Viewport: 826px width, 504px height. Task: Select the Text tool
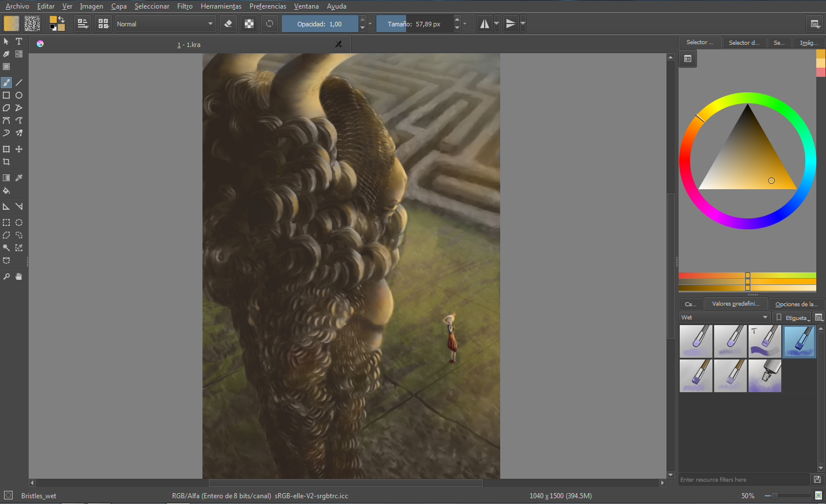[x=19, y=41]
